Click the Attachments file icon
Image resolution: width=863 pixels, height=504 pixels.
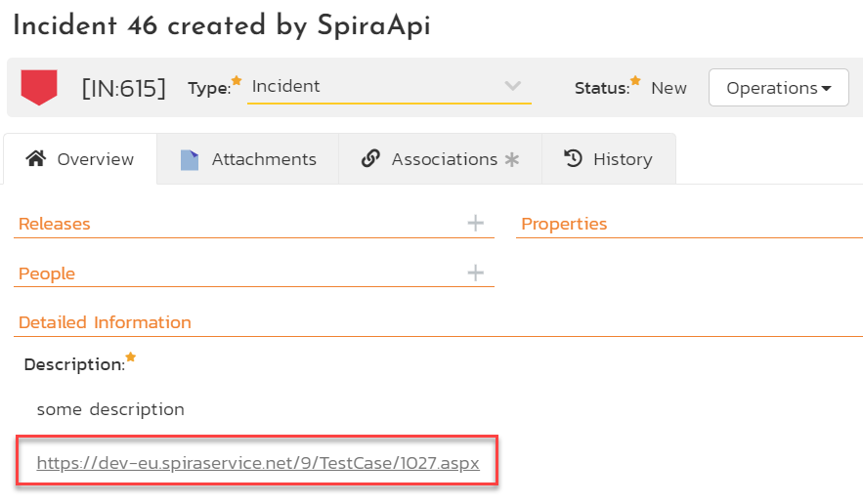(x=190, y=159)
